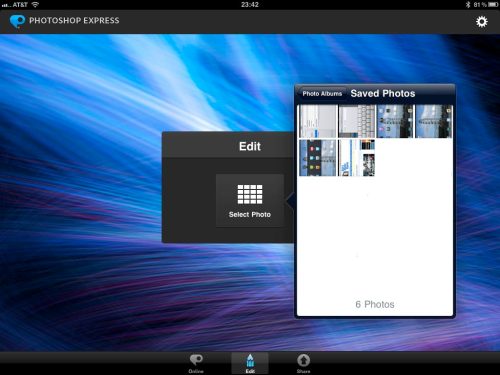Go back to Photo Albums

[x=322, y=94]
